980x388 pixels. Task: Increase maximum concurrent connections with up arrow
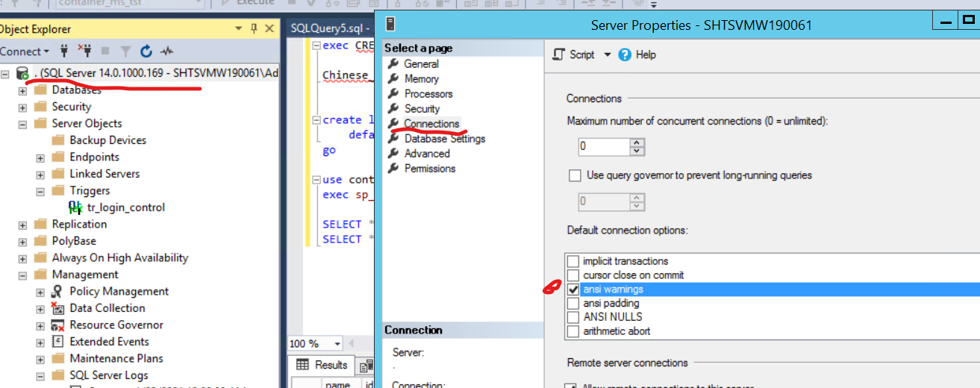(x=636, y=141)
